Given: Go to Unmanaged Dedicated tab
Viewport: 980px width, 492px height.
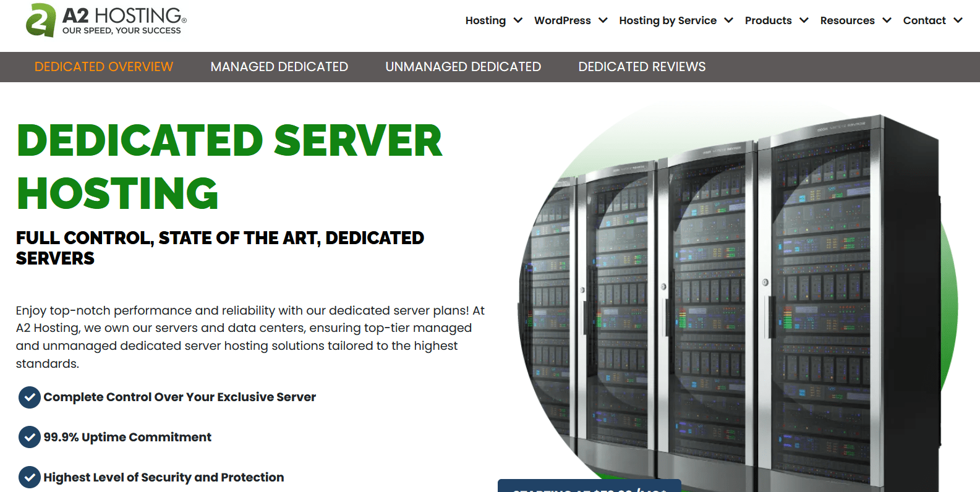Looking at the screenshot, I should pos(463,67).
